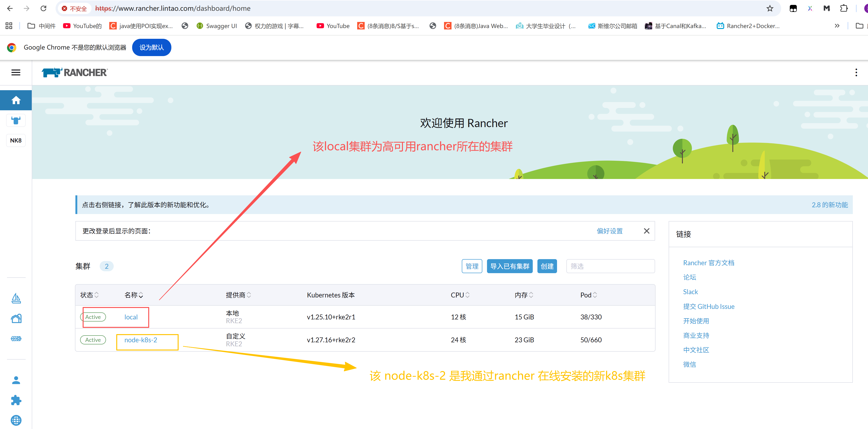
Task: Sort clusters by CPU column
Action: point(460,295)
